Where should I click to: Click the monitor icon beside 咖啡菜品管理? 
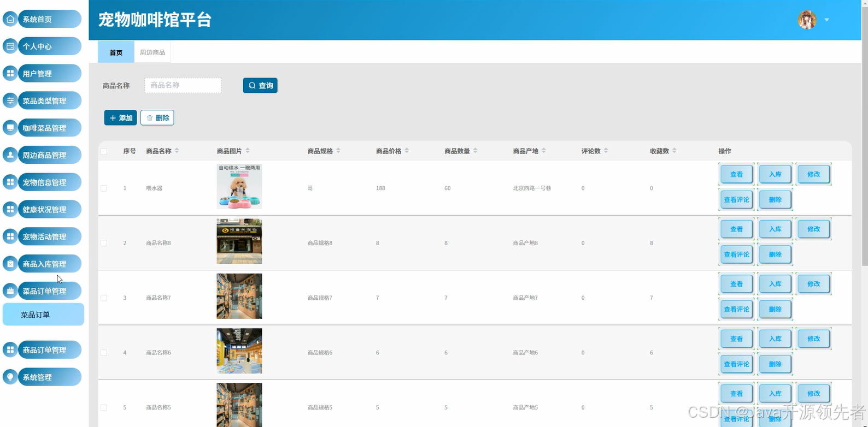pos(10,128)
